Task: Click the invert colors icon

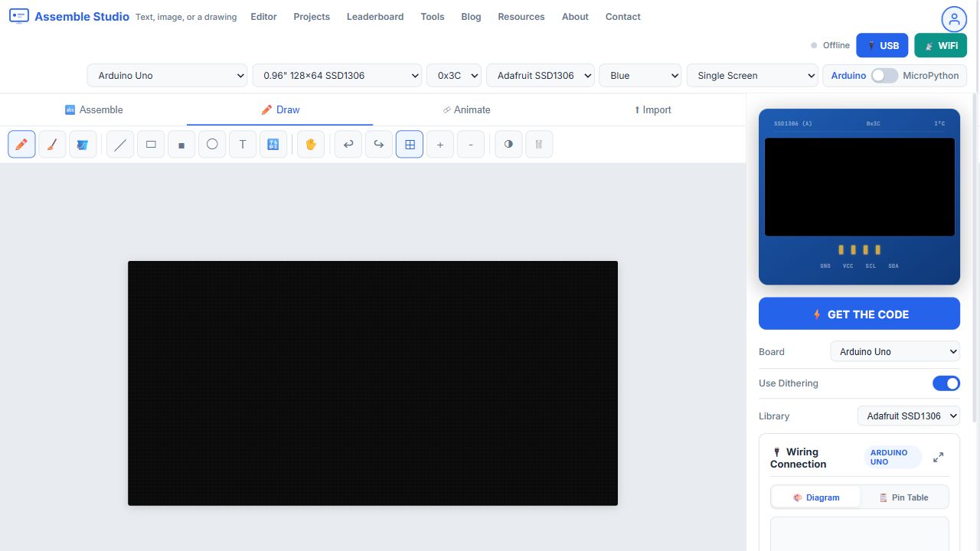Action: tap(508, 144)
